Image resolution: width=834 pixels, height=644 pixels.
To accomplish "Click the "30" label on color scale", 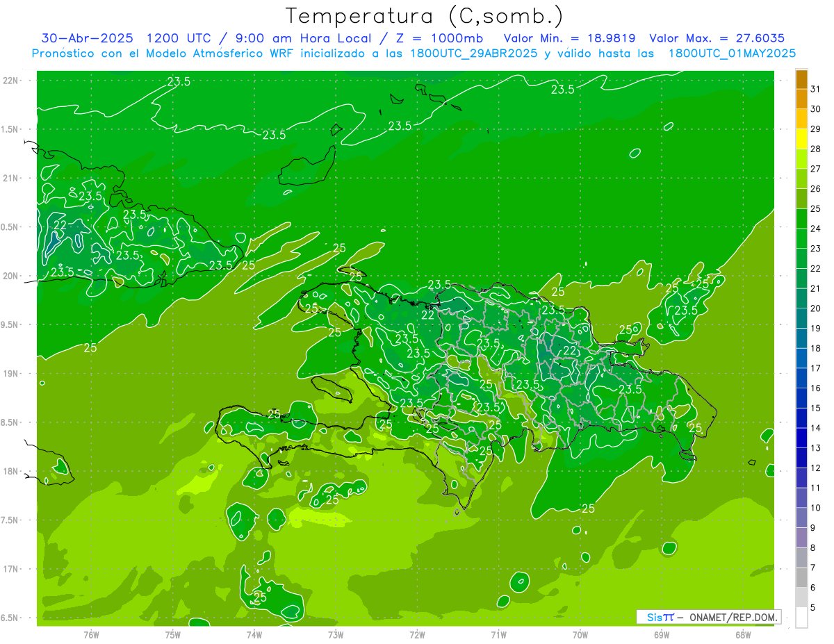I will coord(816,109).
